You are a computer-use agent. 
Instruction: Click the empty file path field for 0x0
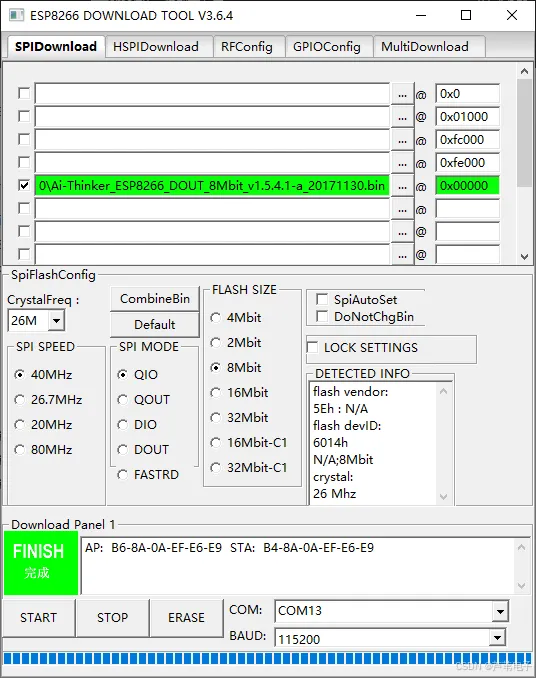[212, 94]
